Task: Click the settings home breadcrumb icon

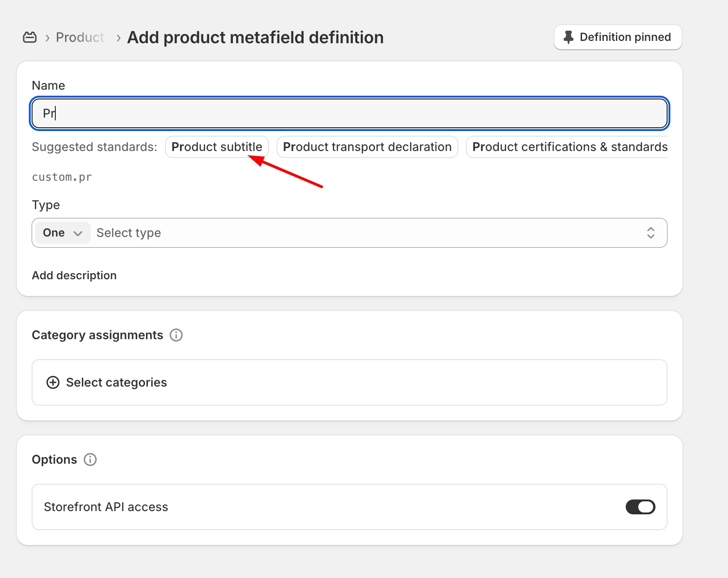Action: (30, 37)
